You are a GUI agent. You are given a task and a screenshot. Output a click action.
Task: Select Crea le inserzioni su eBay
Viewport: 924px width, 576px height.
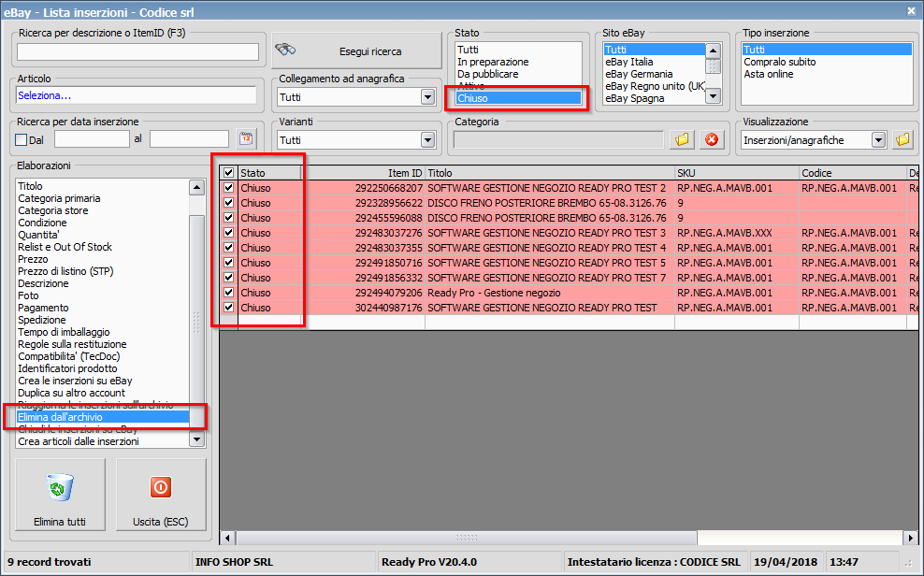(x=103, y=381)
